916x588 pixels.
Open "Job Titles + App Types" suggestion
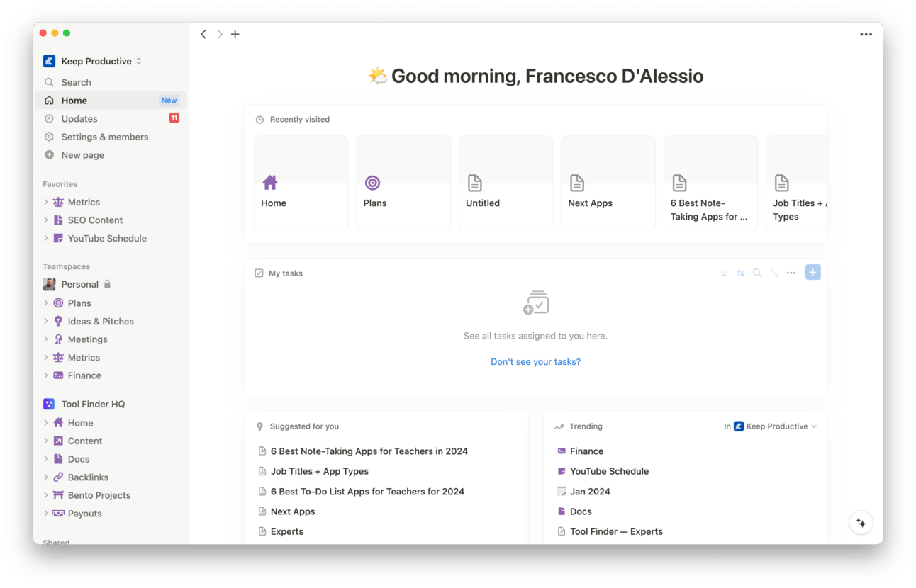click(x=320, y=471)
